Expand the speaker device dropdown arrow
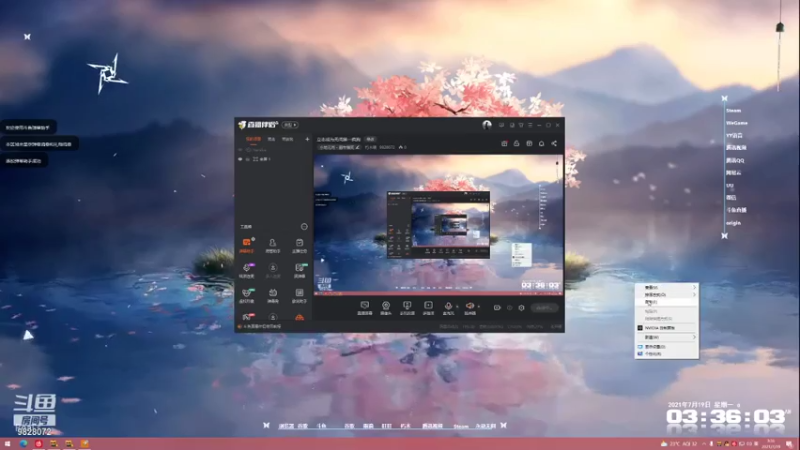Viewport: 800px width, 450px height. 478,307
